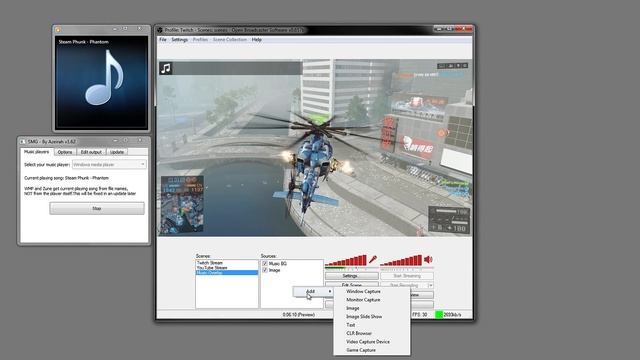Viewport: 640px width, 360px height.
Task: Open the Update tab in SMG
Action: (x=117, y=152)
